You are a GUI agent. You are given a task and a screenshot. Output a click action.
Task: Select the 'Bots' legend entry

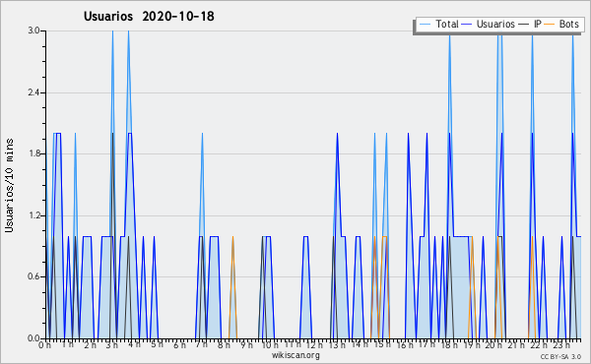(x=568, y=24)
